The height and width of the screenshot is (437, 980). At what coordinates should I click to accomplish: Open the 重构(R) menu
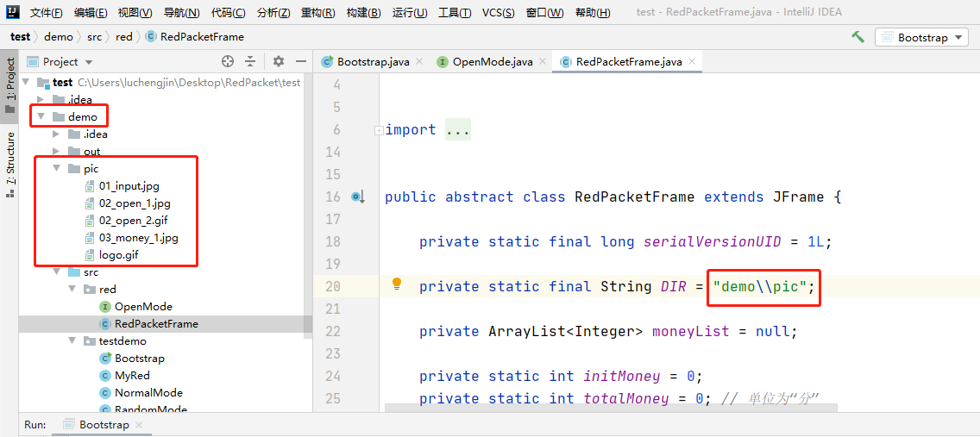coord(318,12)
